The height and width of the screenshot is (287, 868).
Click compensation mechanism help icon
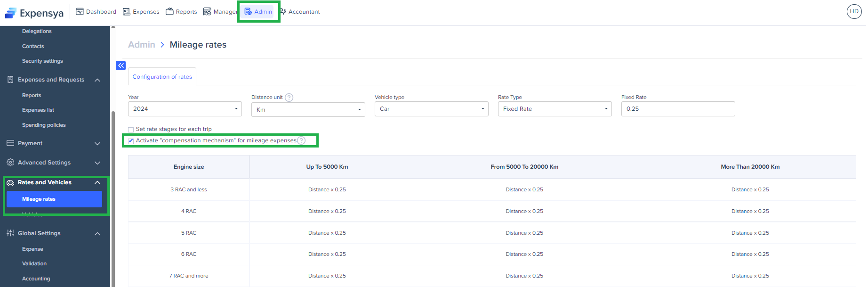[x=301, y=140]
